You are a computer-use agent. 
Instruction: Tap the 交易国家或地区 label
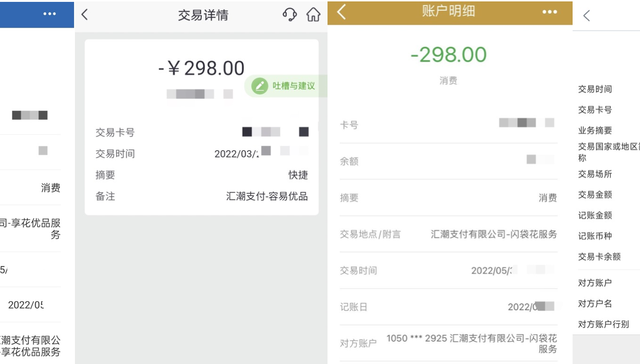coord(608,152)
